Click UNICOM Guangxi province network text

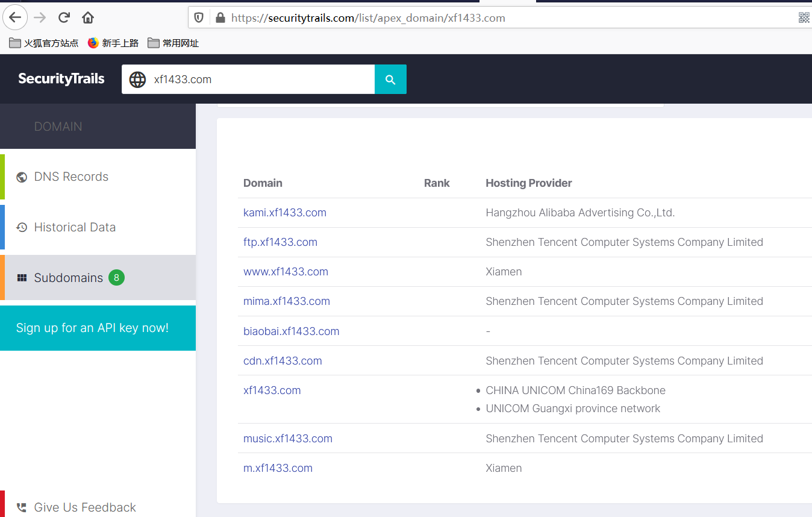573,409
